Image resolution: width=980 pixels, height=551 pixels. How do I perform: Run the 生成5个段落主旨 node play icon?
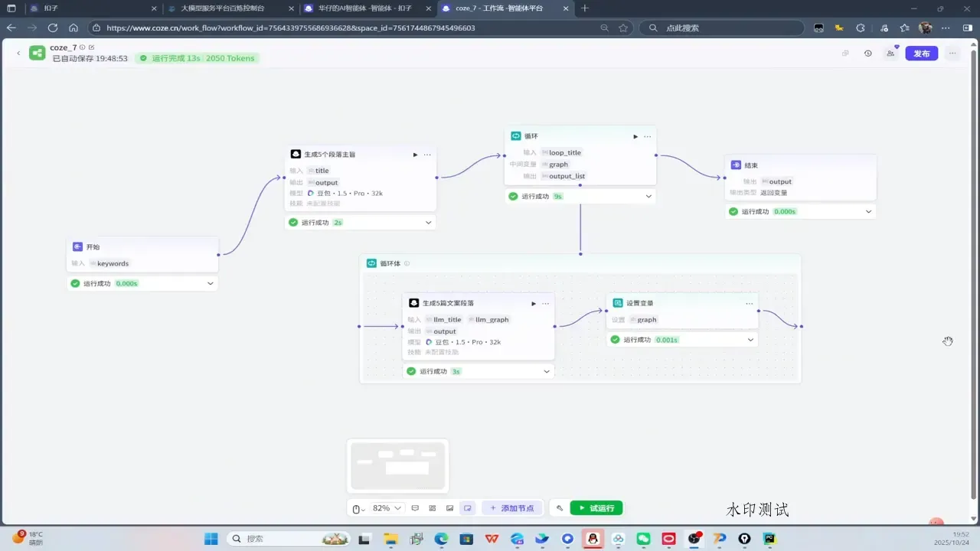coord(415,155)
